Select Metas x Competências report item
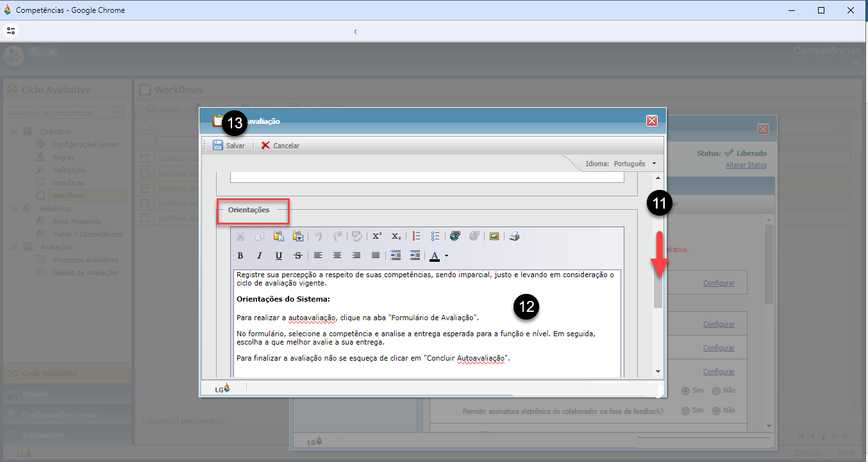This screenshot has height=462, width=868. [x=88, y=234]
